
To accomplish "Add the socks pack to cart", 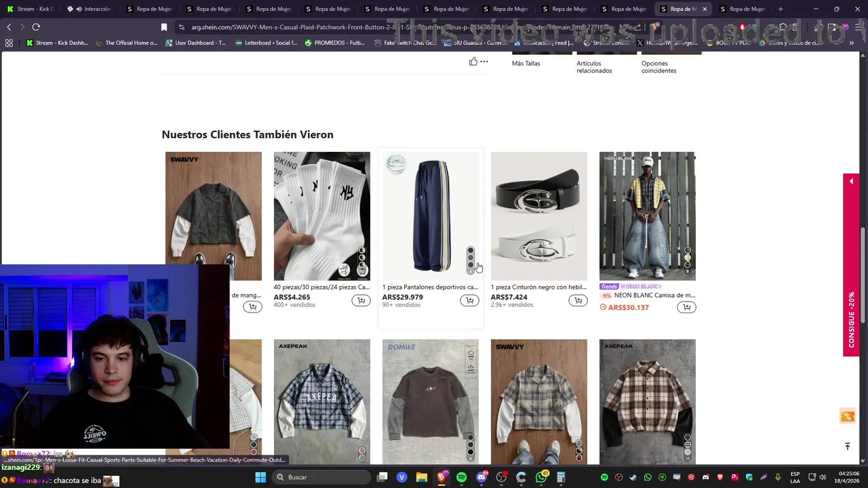I will 361,300.
